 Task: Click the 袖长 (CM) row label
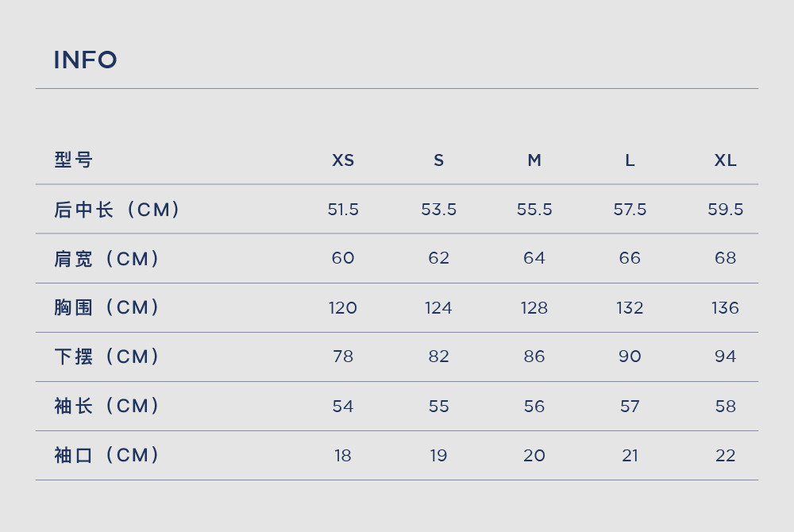(x=107, y=406)
